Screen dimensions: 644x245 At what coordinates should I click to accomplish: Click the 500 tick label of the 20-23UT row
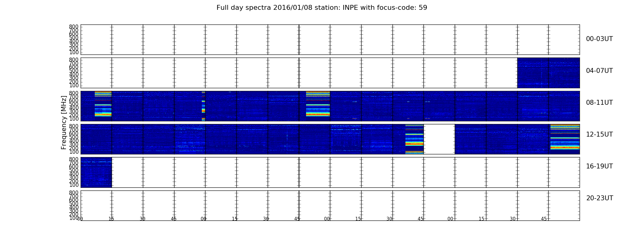[74, 204]
